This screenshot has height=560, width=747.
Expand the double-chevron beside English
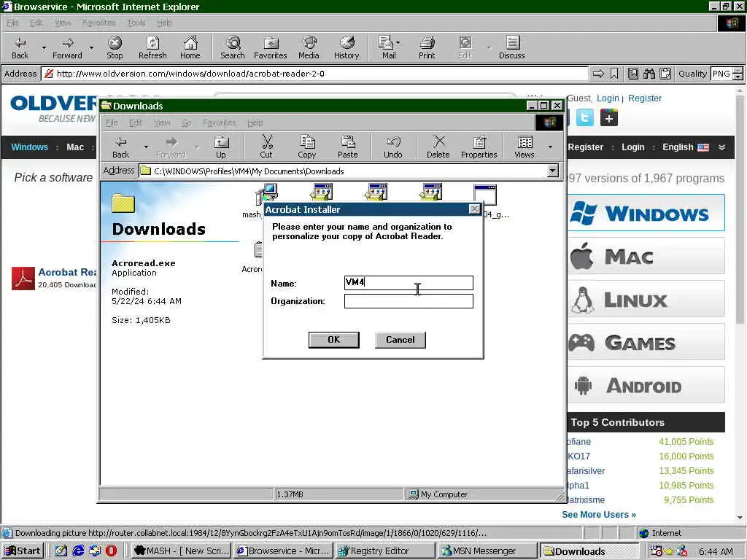[x=721, y=147]
